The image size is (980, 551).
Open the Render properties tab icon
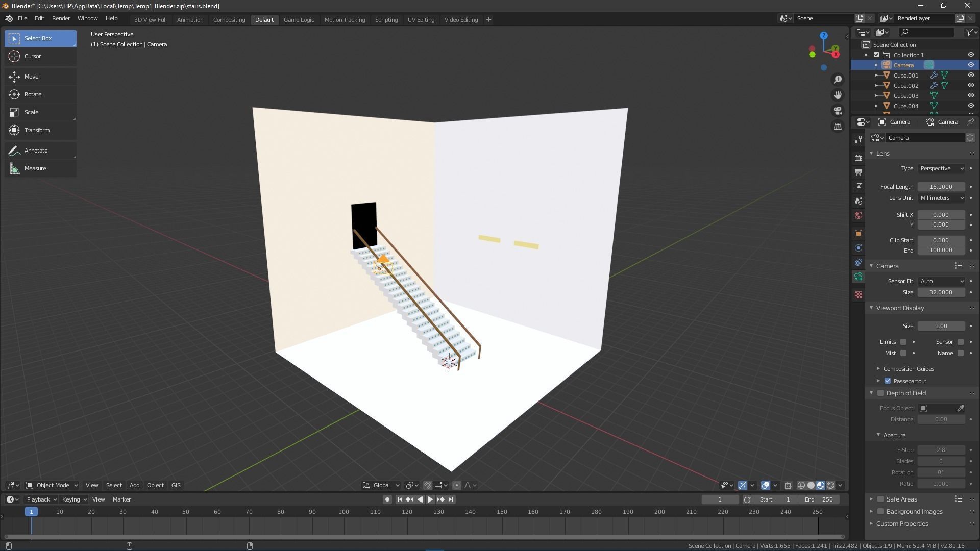coord(859,158)
